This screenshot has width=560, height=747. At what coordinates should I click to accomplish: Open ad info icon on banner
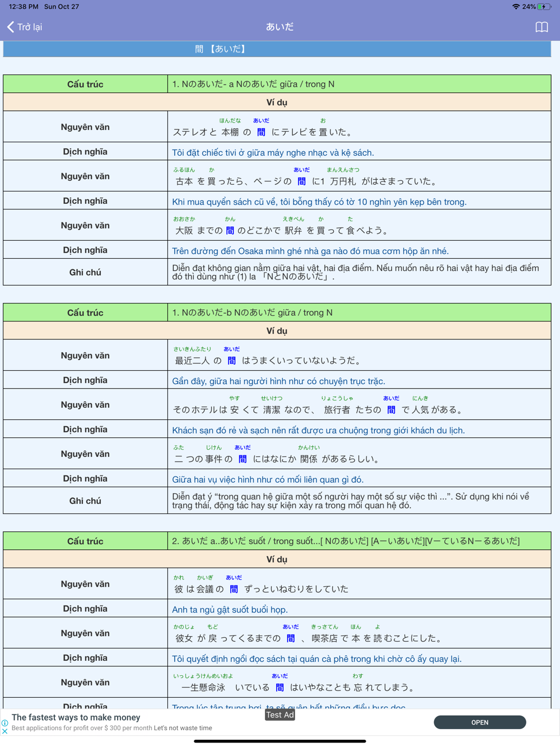point(5,723)
